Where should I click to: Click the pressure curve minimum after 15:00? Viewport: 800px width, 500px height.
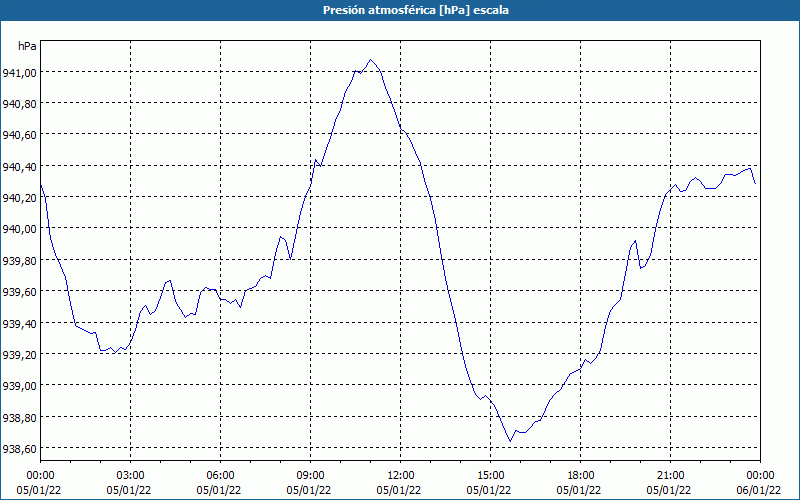tap(510, 441)
